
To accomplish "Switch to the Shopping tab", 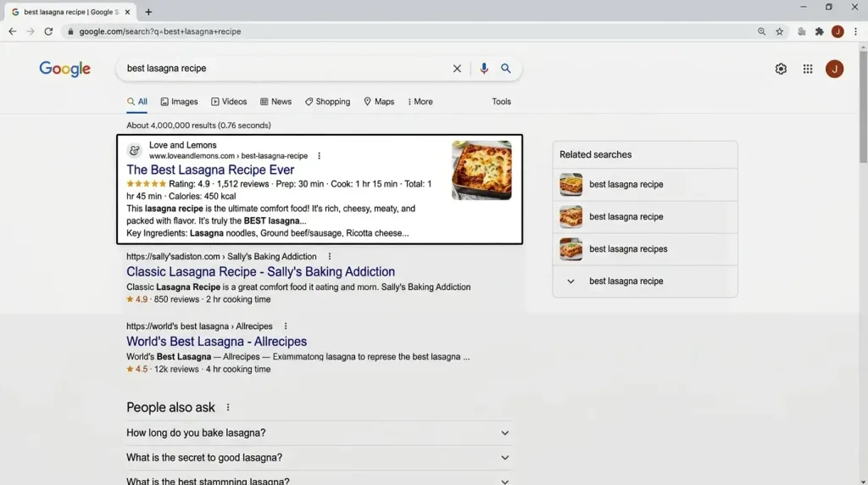I will click(x=327, y=102).
